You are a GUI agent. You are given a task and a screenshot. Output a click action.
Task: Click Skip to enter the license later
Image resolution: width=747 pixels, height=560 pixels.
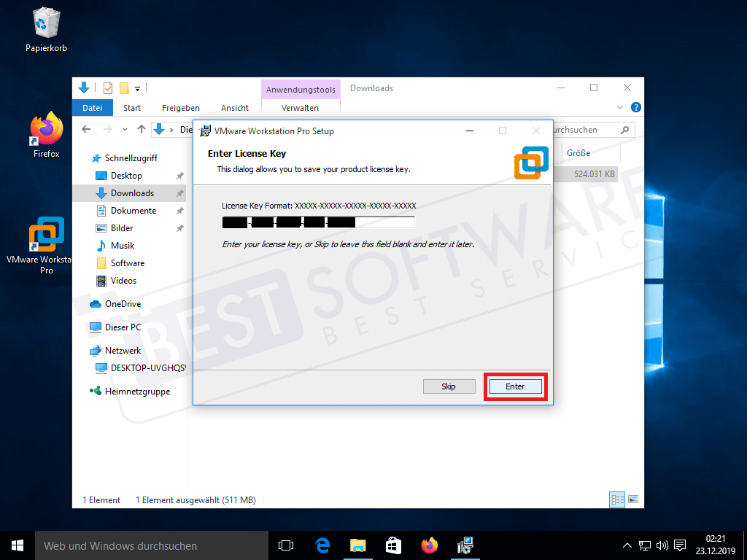point(449,386)
